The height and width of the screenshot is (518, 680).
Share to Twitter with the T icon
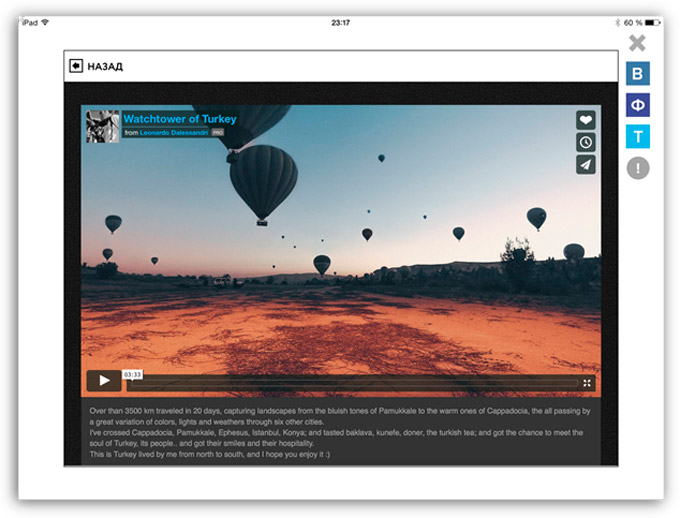638,136
